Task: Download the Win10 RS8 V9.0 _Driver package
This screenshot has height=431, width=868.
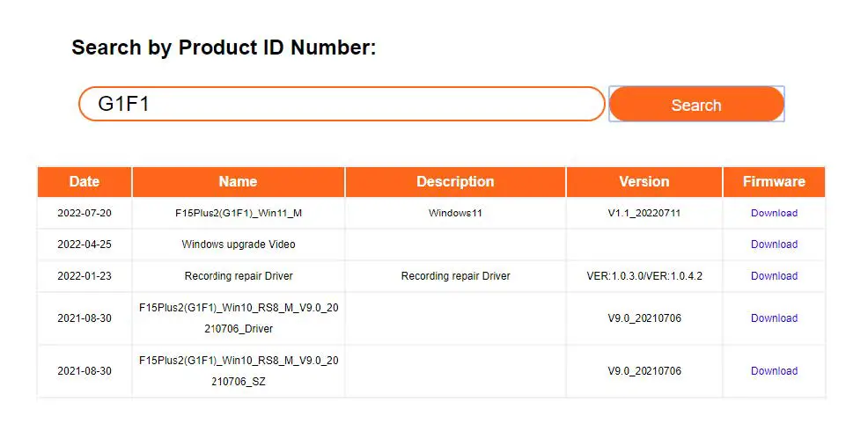Action: 774,318
